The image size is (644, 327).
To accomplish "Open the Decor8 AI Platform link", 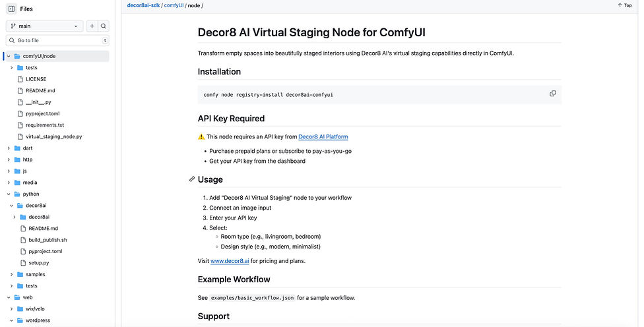I will (323, 136).
